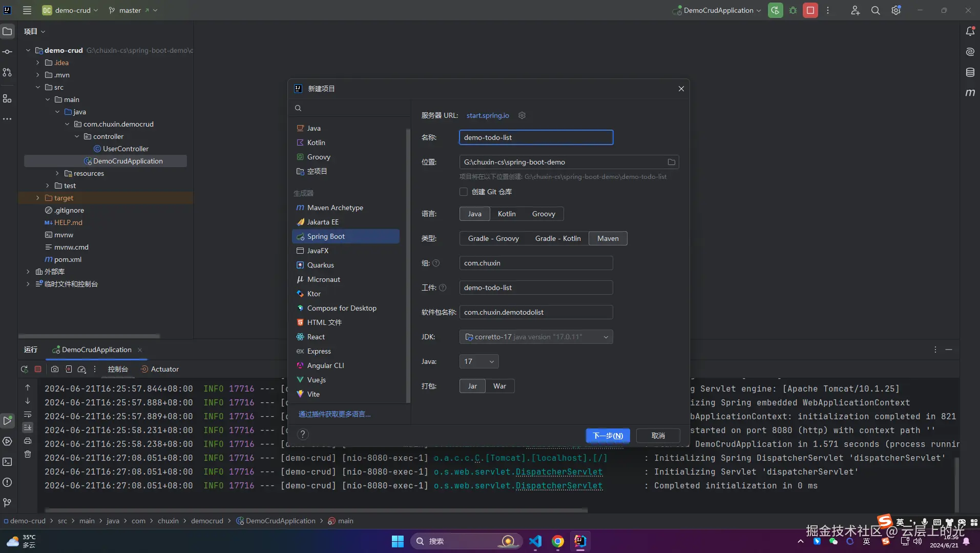This screenshot has width=980, height=553.
Task: Expand the .idea folder
Action: (x=37, y=63)
